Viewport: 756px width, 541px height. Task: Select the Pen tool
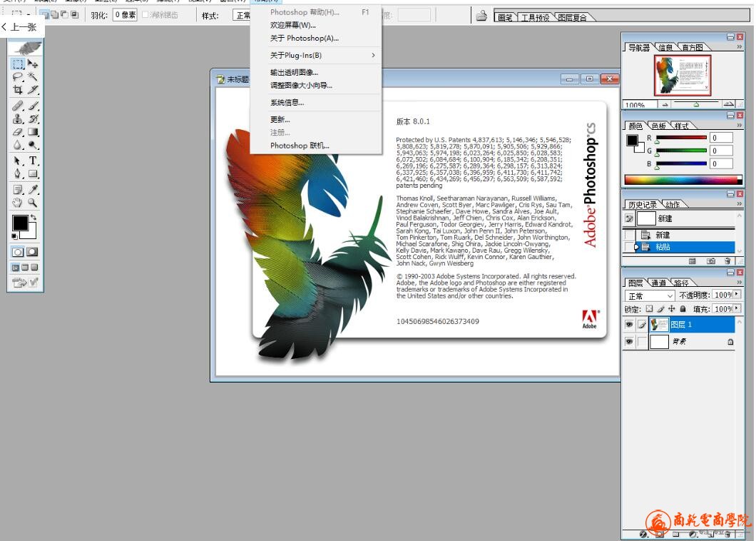pyautogui.click(x=18, y=173)
